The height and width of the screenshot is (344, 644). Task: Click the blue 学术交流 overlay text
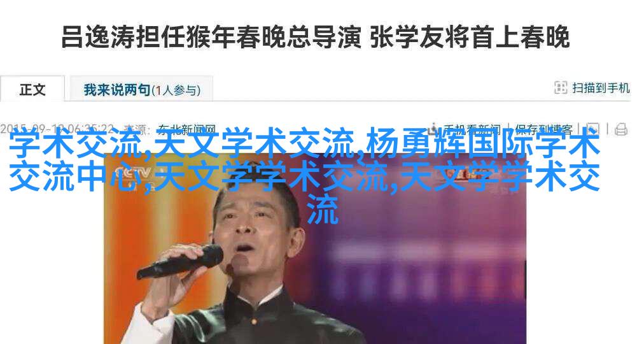tap(76, 143)
